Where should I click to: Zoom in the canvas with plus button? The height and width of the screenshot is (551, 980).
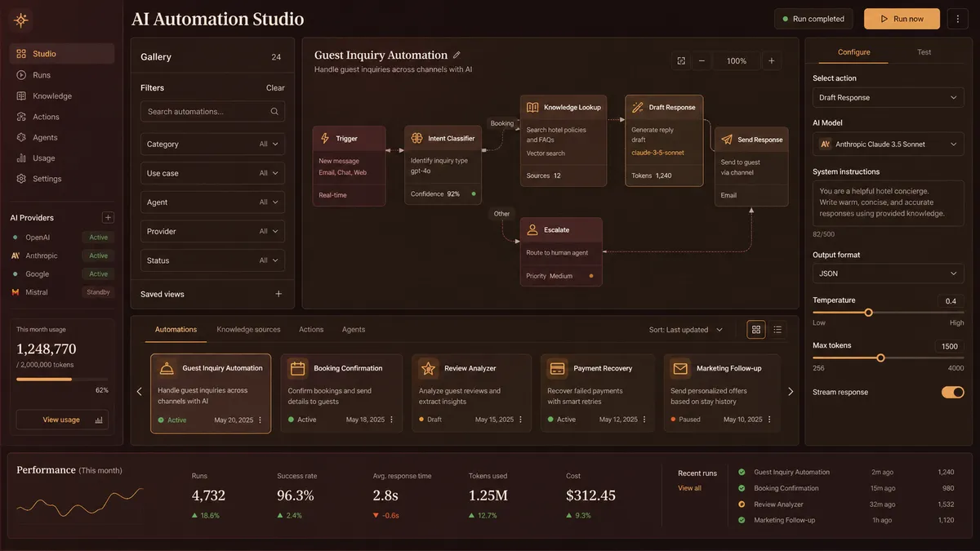tap(771, 60)
